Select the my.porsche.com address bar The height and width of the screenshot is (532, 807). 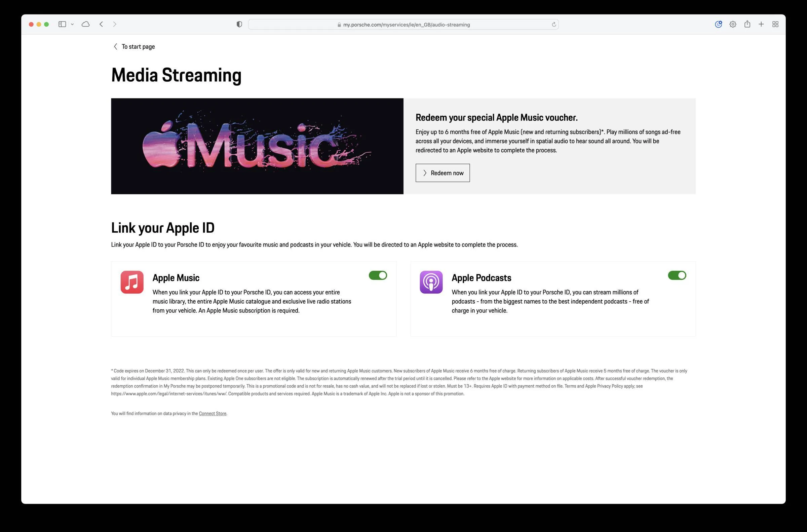[403, 25]
